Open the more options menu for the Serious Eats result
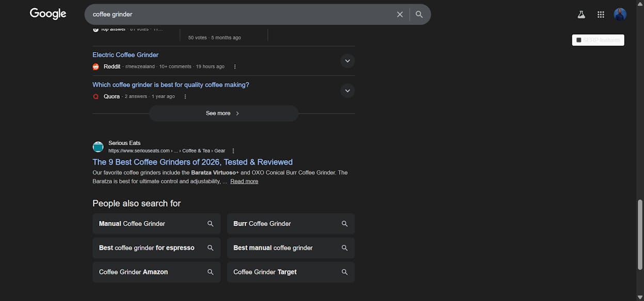The width and height of the screenshot is (644, 301). click(233, 151)
